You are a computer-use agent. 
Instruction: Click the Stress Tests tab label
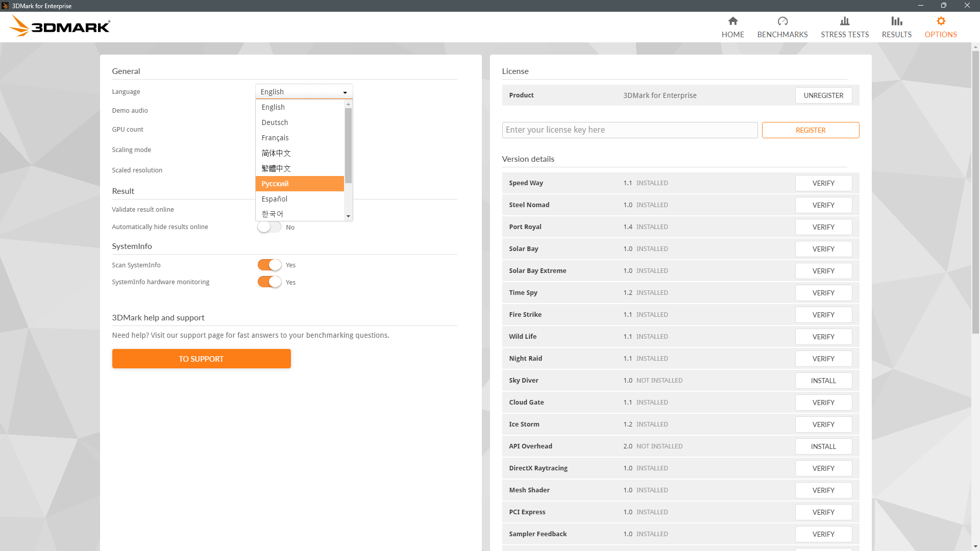coord(845,35)
